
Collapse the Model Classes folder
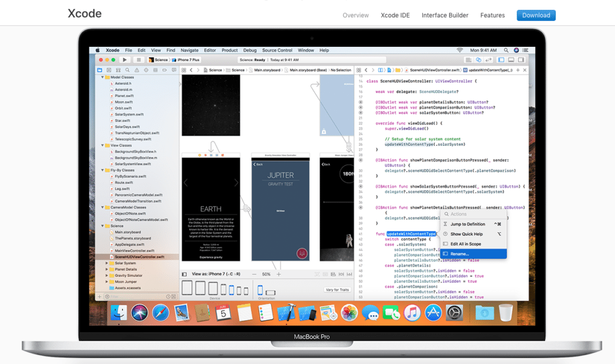tap(102, 77)
